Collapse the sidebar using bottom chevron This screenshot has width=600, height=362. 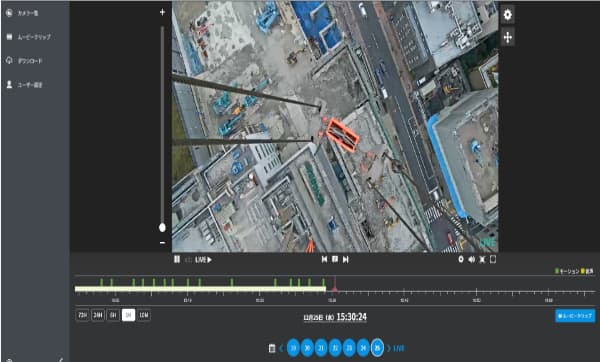61,360
